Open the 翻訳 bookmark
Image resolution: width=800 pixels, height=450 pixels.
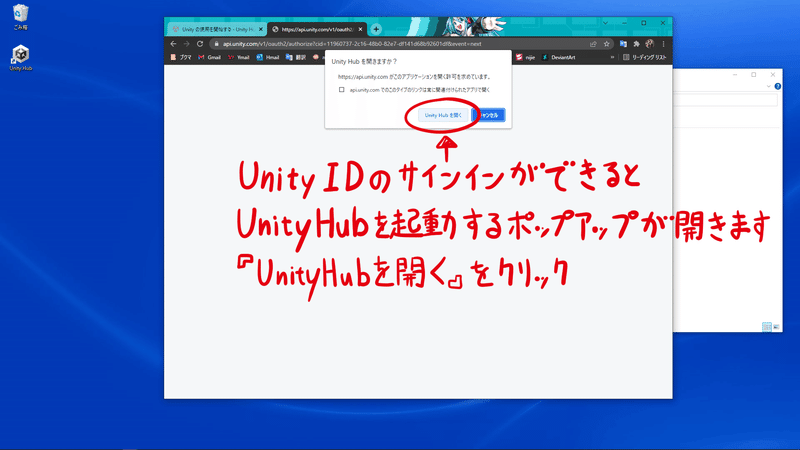(x=296, y=57)
